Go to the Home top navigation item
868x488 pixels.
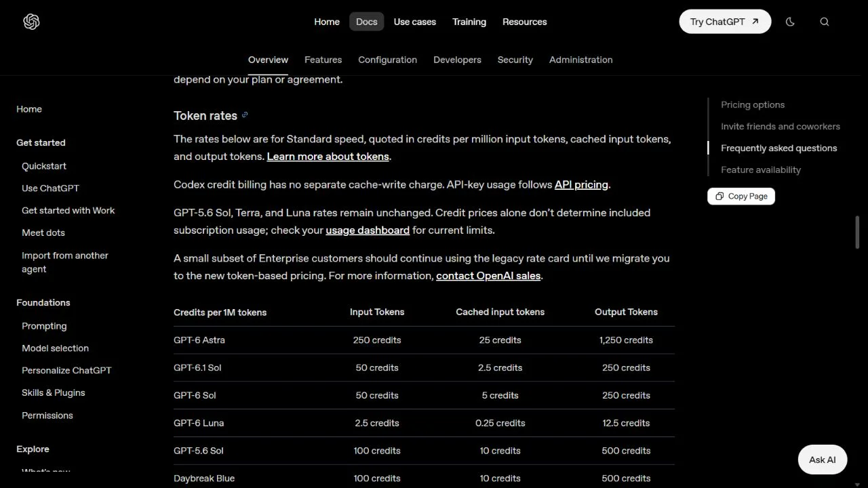[327, 22]
